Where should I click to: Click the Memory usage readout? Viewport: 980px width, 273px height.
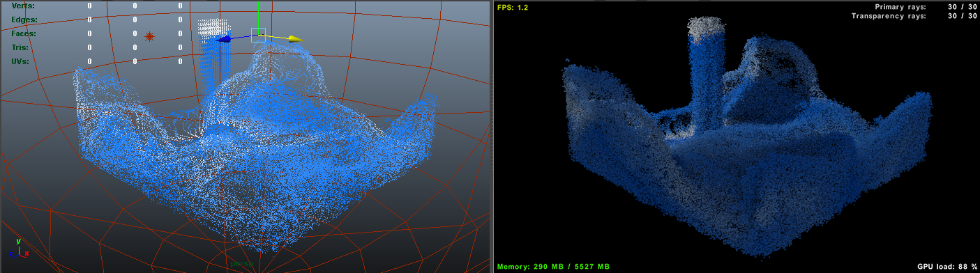553,267
